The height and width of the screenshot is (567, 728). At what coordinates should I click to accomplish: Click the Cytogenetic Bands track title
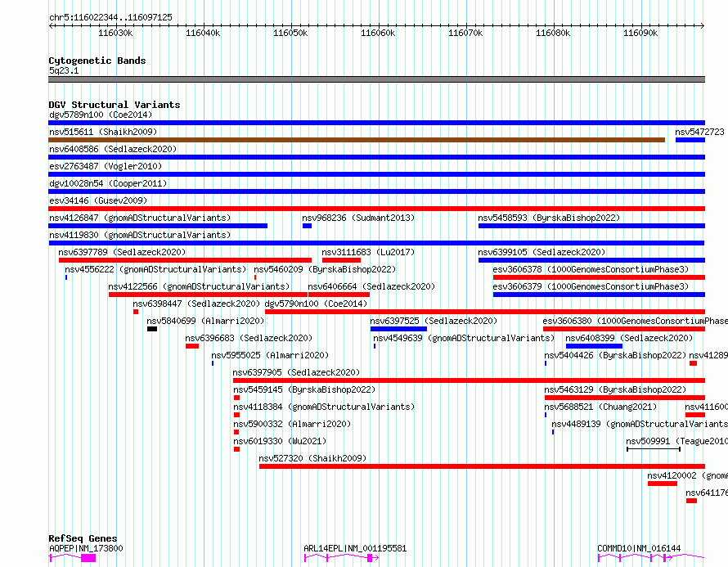pos(97,61)
